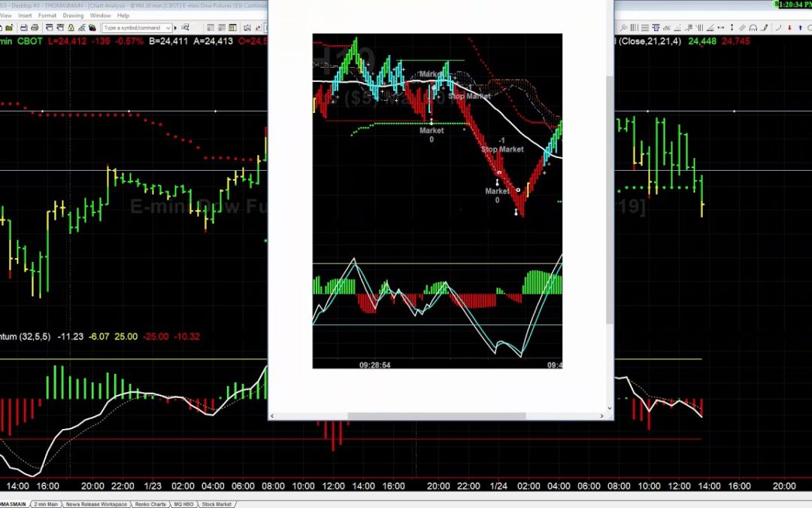
Task: Click in the symbol/command input field
Action: (132, 28)
